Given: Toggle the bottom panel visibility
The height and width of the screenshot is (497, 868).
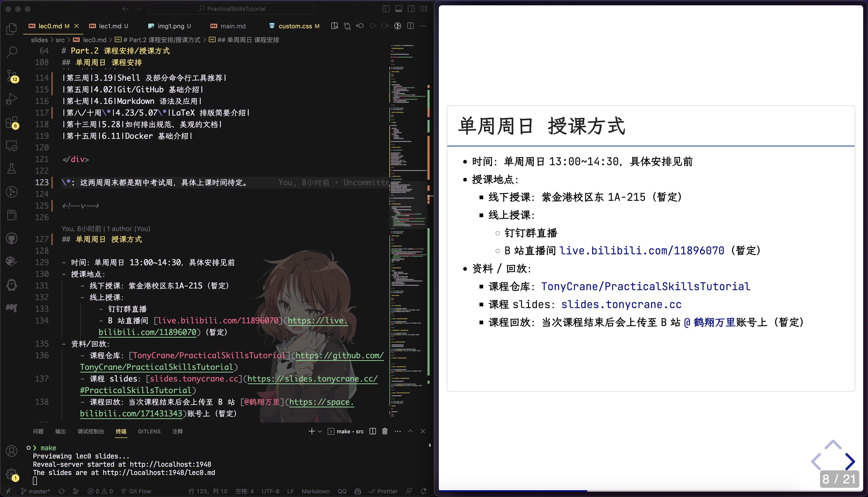Looking at the screenshot, I should [x=398, y=8].
